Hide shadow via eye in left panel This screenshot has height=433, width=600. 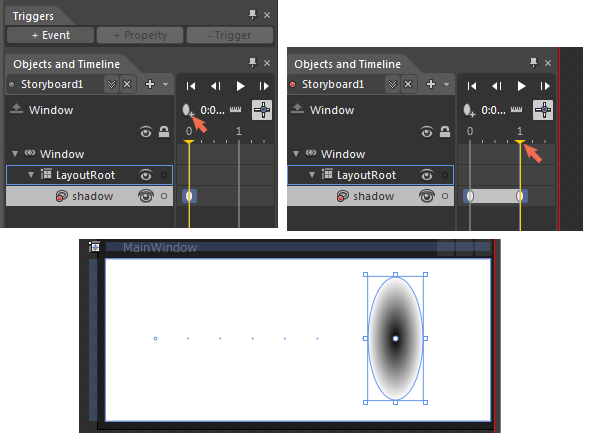click(x=146, y=196)
